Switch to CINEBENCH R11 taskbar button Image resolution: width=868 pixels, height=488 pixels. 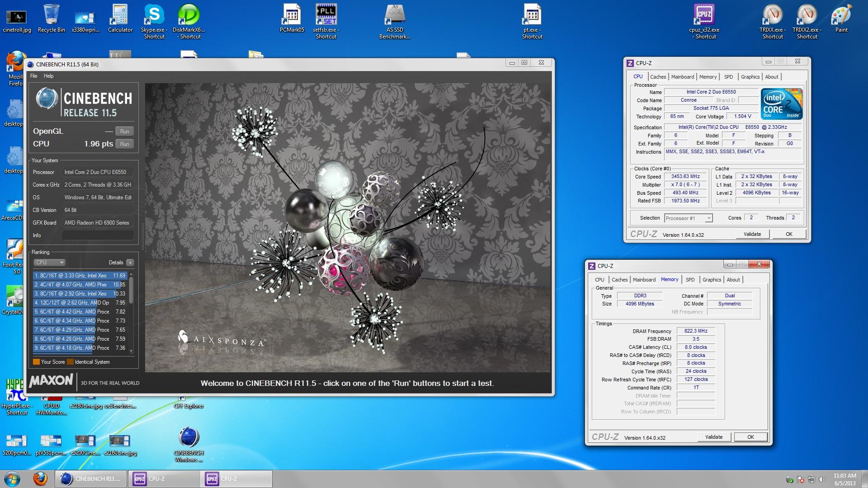(91, 479)
